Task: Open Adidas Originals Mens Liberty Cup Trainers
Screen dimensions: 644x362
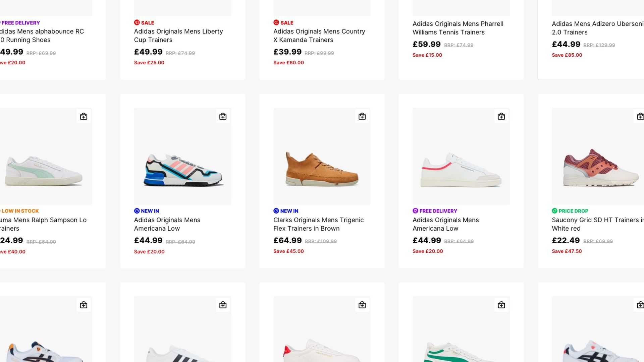Action: 178,36
